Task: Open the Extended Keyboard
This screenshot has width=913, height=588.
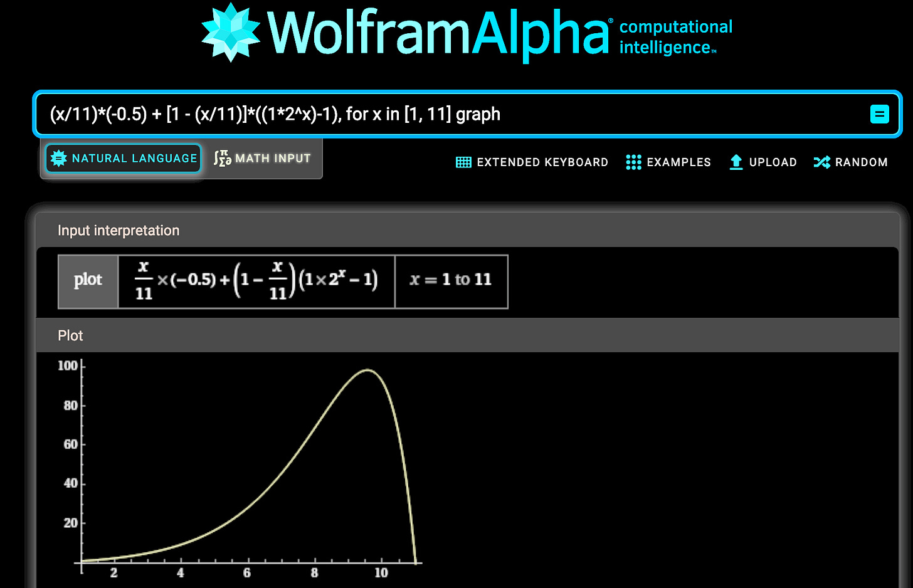Action: coord(532,162)
